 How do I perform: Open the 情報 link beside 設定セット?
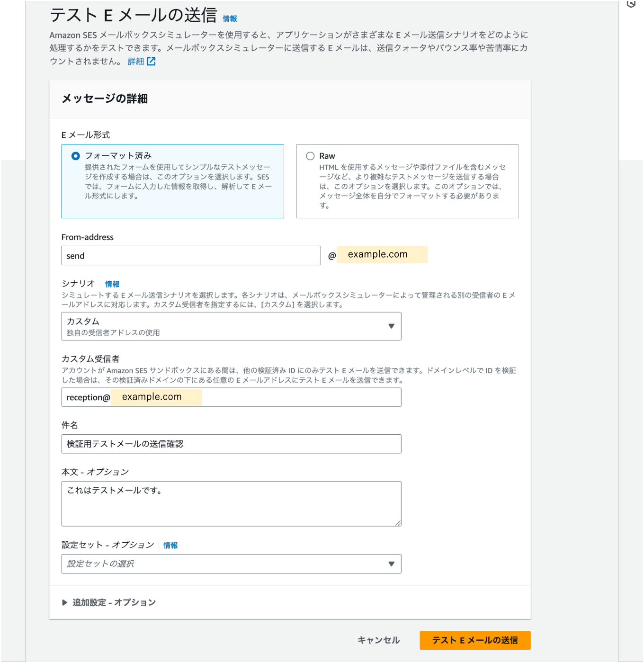click(170, 546)
